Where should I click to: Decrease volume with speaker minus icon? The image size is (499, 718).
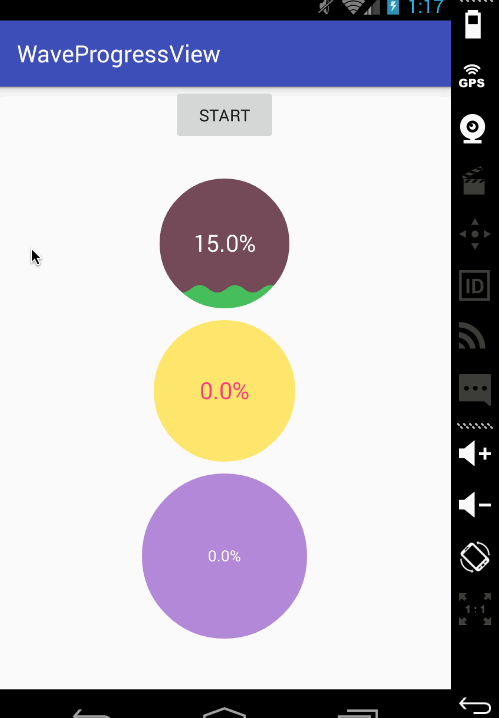click(x=475, y=505)
